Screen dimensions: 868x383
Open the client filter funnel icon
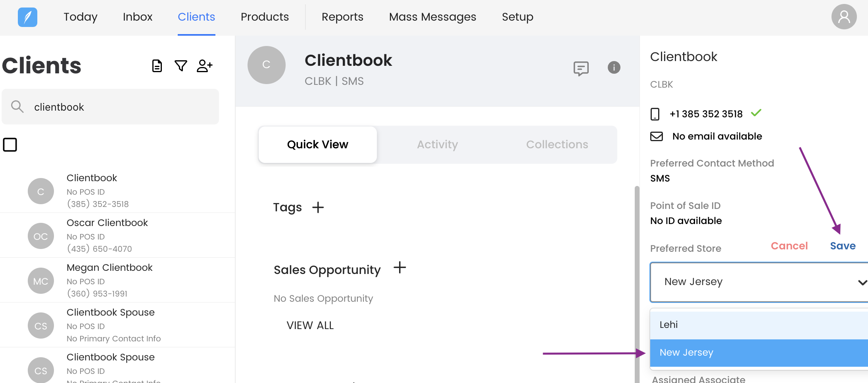181,66
